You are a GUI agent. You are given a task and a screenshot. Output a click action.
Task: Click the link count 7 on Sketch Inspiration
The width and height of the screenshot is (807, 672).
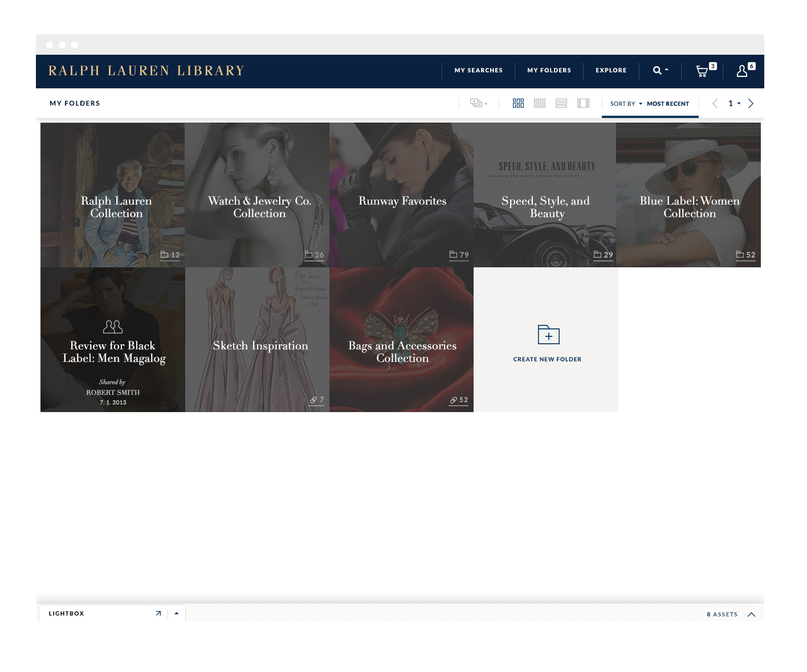coord(317,400)
